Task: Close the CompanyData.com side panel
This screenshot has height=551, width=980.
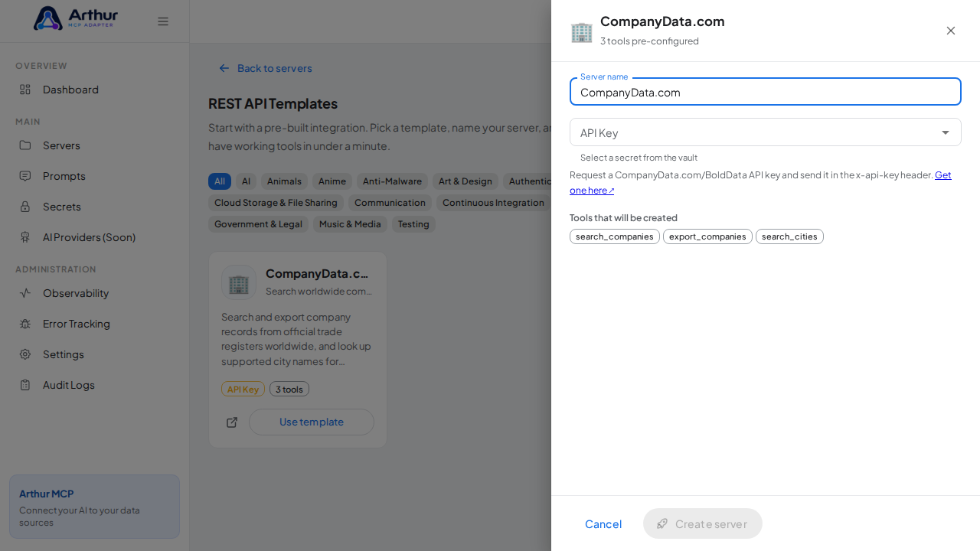Action: pyautogui.click(x=951, y=31)
